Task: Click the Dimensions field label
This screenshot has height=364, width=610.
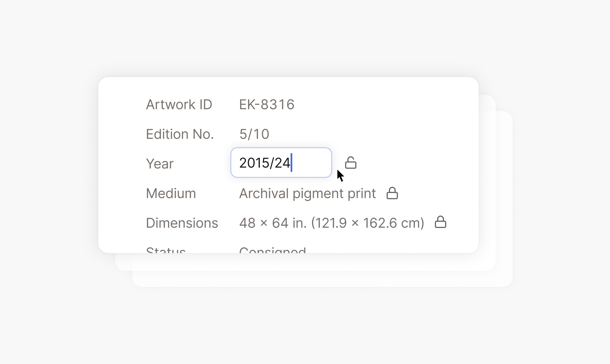Action: click(182, 223)
